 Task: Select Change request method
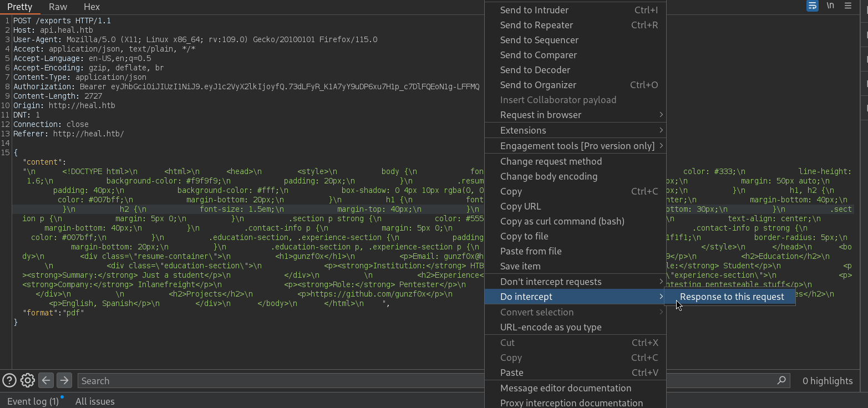click(x=575, y=161)
